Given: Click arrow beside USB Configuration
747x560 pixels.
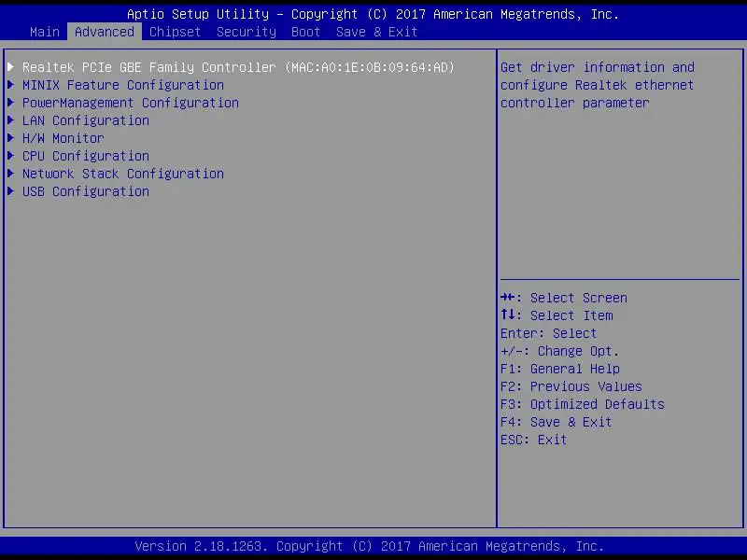Looking at the screenshot, I should tap(10, 191).
